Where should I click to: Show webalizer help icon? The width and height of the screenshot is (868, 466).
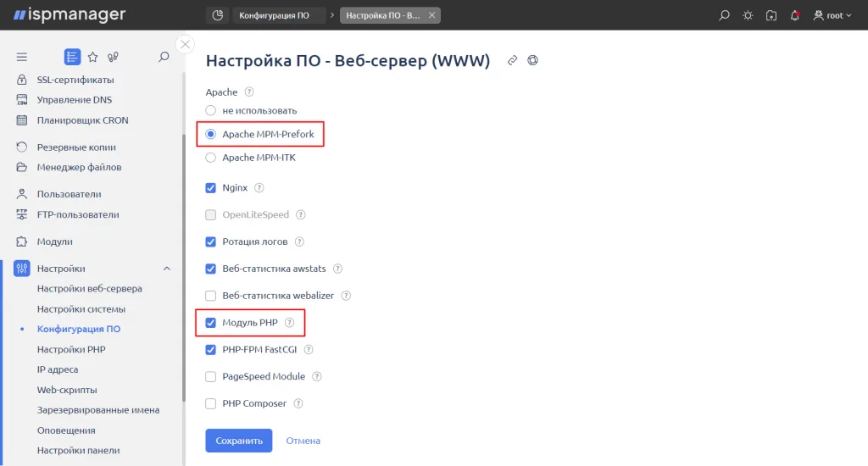346,296
